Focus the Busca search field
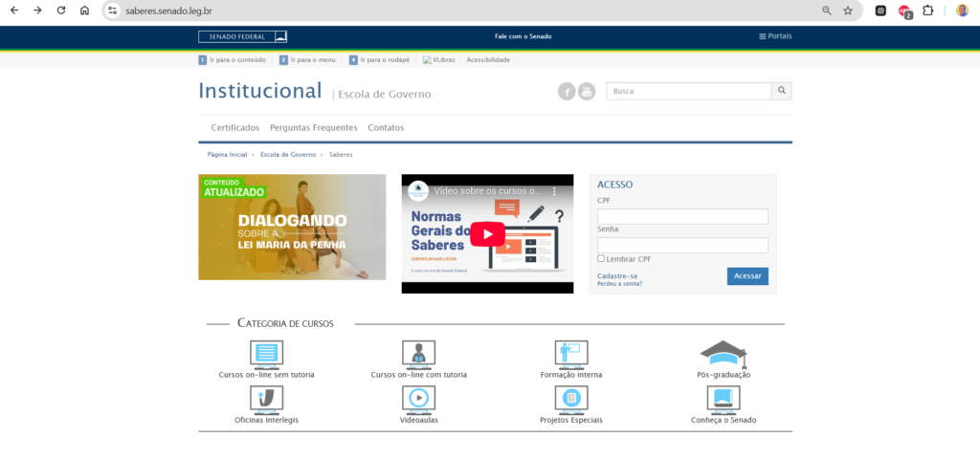This screenshot has width=980, height=459. [x=689, y=91]
